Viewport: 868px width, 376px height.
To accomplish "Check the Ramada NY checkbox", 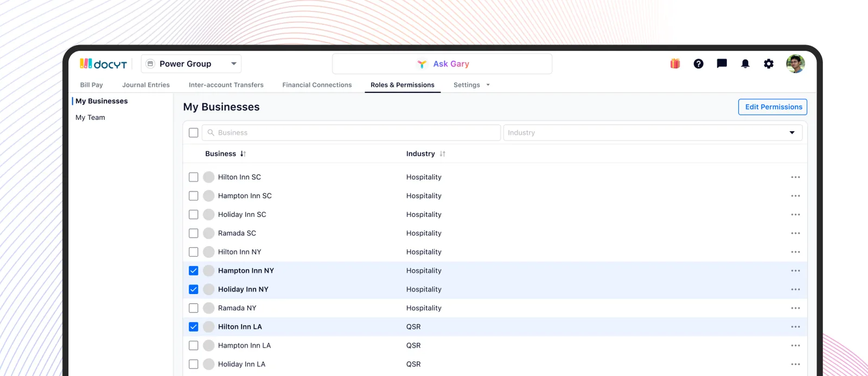I will 194,308.
